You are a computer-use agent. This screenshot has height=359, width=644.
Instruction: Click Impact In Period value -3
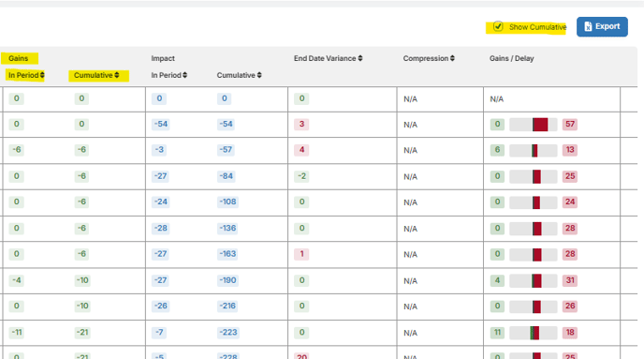pyautogui.click(x=159, y=150)
